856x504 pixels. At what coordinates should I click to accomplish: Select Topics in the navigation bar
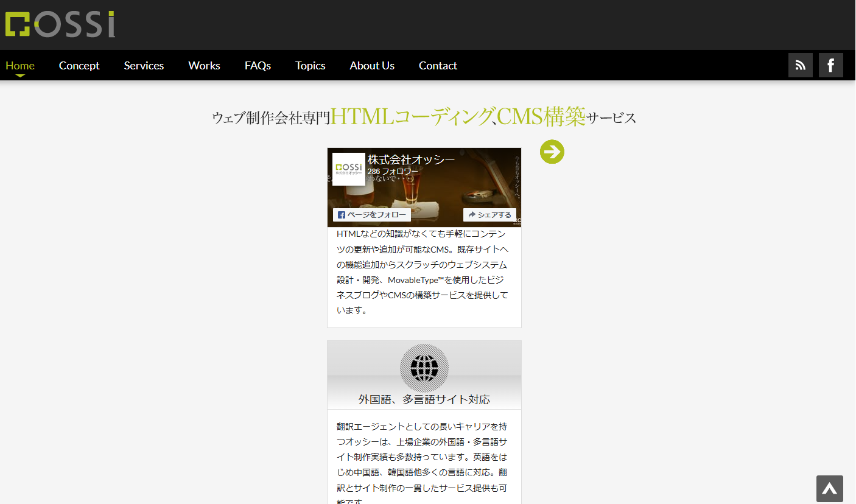(x=310, y=65)
